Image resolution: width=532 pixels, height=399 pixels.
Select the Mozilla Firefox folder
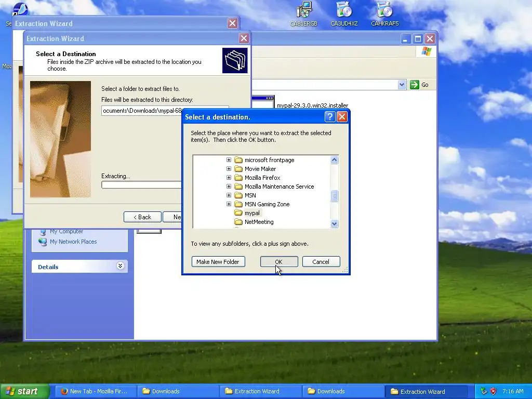pos(262,178)
